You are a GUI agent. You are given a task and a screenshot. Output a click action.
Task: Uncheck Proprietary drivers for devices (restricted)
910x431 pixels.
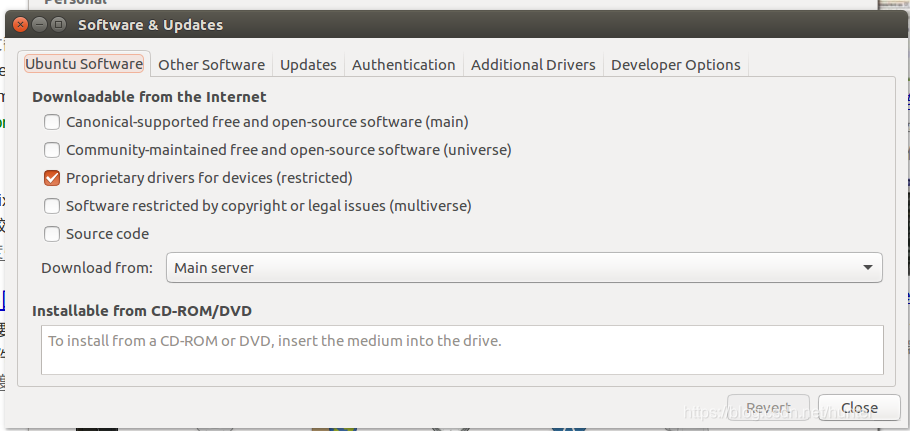52,178
